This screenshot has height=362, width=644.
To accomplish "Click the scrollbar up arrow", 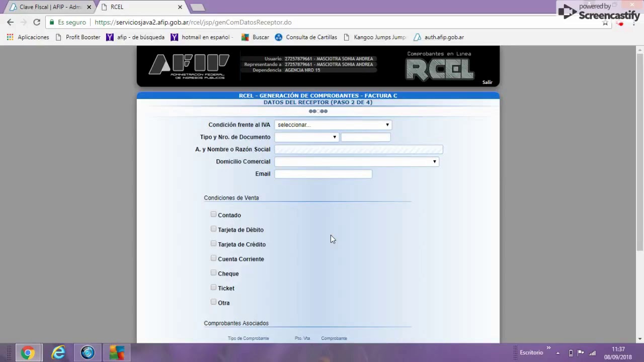I will pos(640,49).
